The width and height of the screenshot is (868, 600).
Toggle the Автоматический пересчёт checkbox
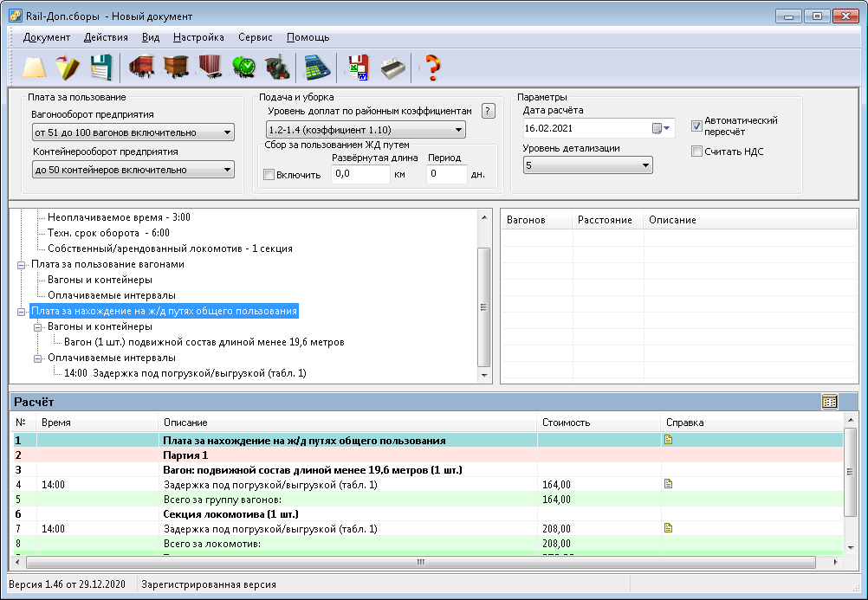(x=697, y=126)
